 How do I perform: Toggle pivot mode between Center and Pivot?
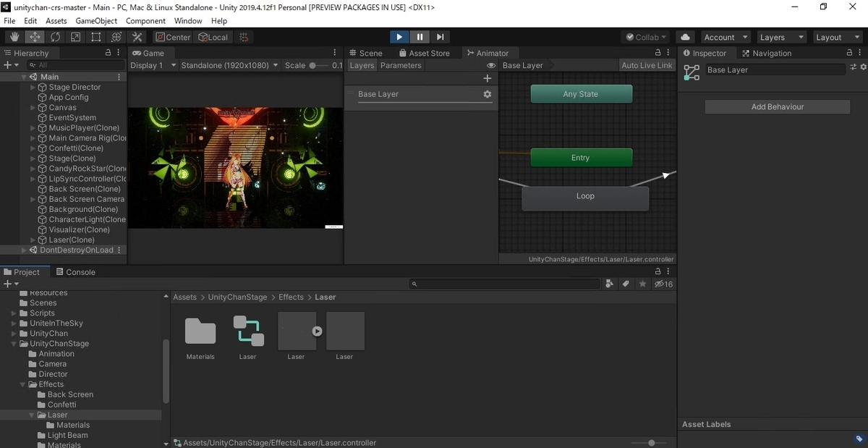click(173, 37)
